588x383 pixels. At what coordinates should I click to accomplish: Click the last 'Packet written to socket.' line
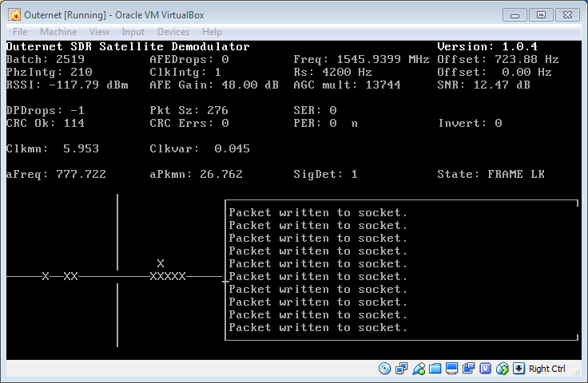pyautogui.click(x=318, y=328)
